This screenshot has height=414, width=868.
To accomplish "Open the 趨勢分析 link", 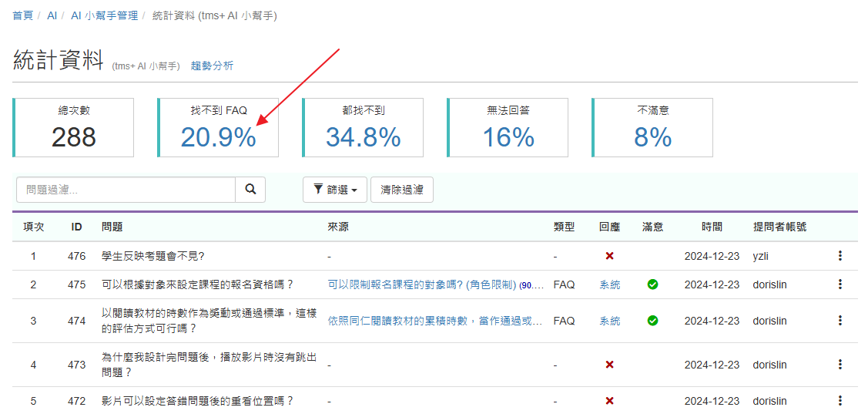I will click(x=212, y=66).
